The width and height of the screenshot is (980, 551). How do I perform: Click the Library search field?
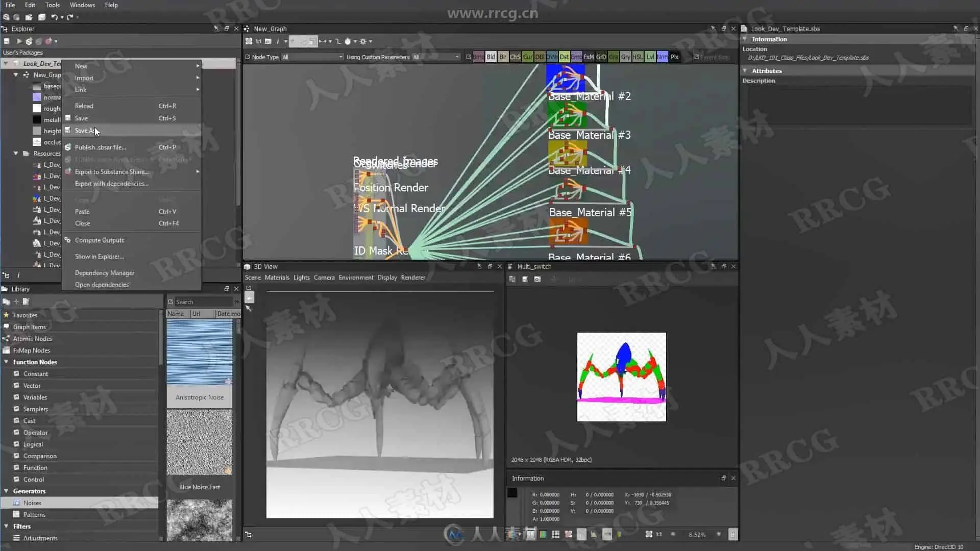click(203, 302)
